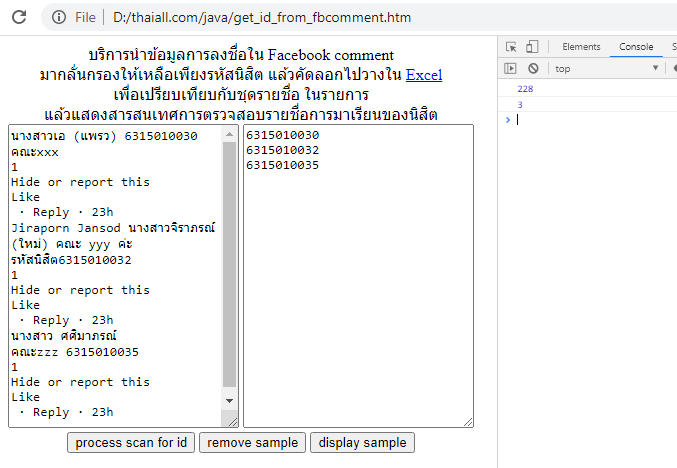677x468 pixels.
Task: Click the remove sample button
Action: 252,443
